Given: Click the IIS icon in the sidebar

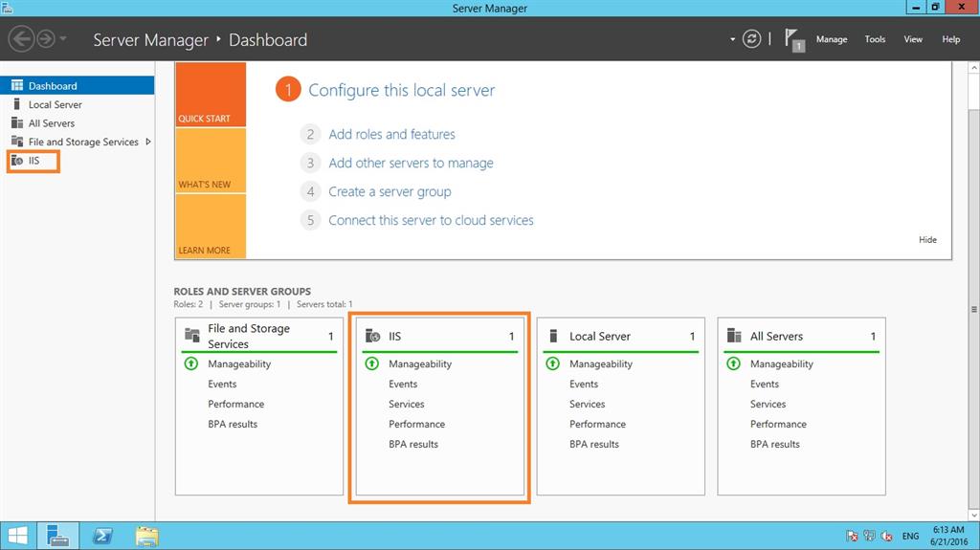Looking at the screenshot, I should [x=17, y=161].
